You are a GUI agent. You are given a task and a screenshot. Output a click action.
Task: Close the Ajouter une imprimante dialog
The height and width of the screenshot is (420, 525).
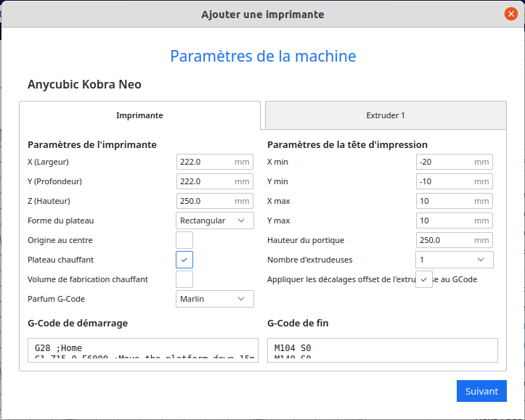[x=511, y=14]
